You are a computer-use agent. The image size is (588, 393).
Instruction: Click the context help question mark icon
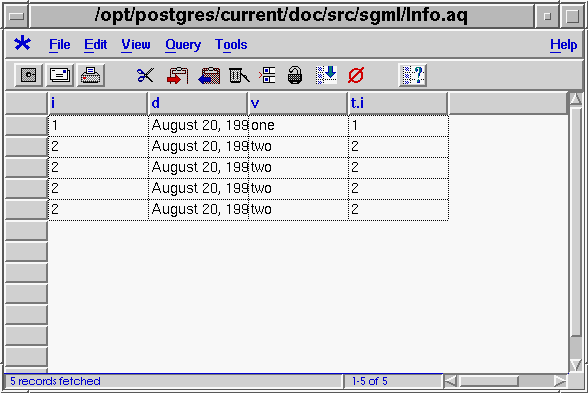coord(412,75)
